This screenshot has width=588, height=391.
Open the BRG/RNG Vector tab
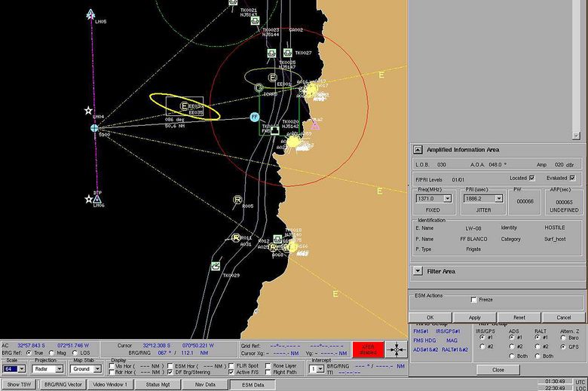(x=63, y=385)
